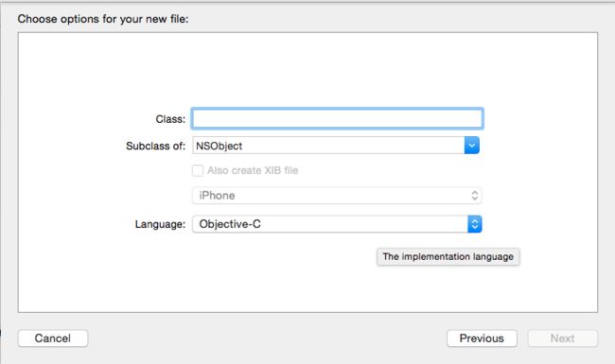Click the NSObject text in Subclass combo box
The height and width of the screenshot is (364, 615).
(219, 146)
